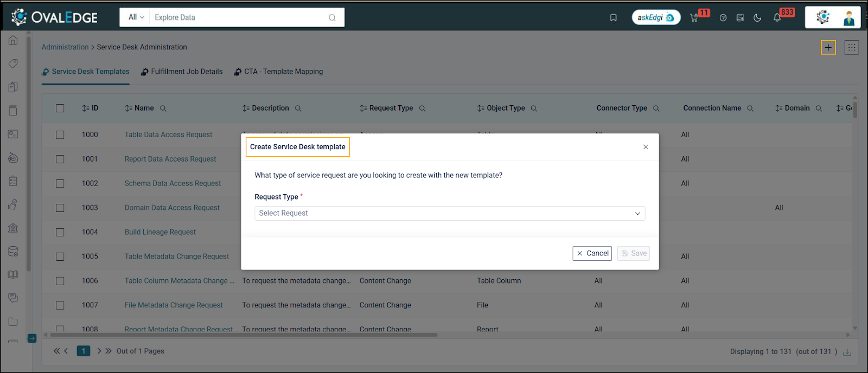Viewport: 868px width, 373px height.
Task: Click the Administration breadcrumb link
Action: coord(65,47)
